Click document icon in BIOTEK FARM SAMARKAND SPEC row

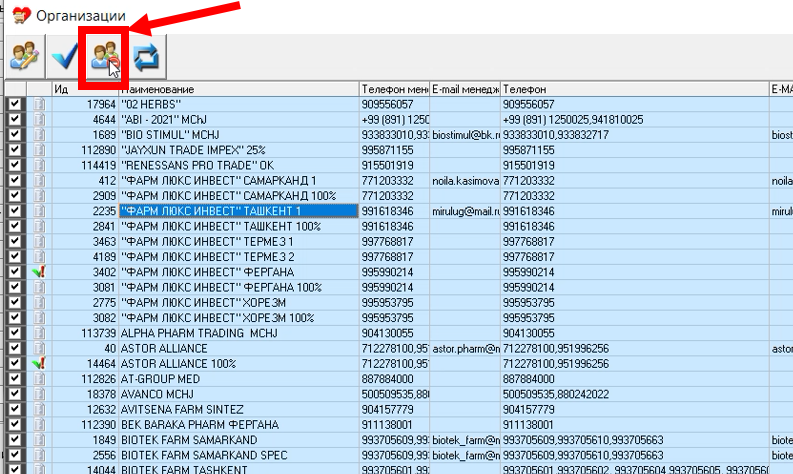[39, 455]
